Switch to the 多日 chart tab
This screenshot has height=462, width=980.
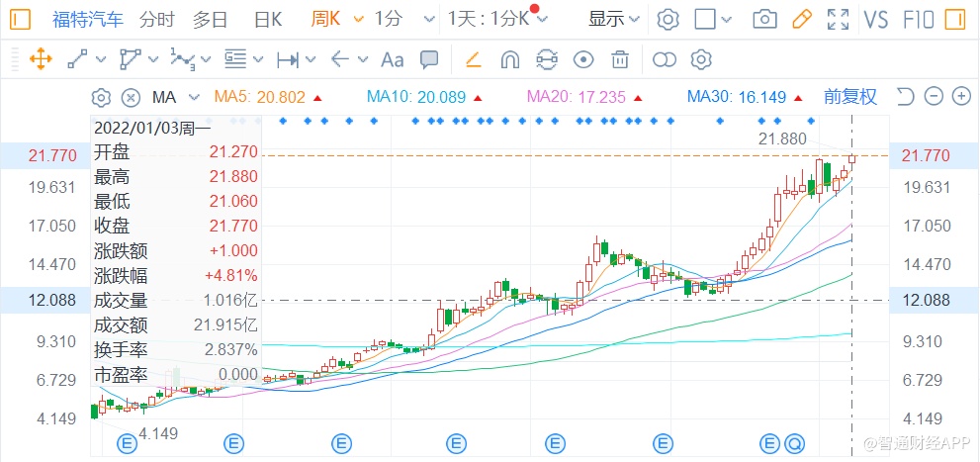tap(210, 20)
